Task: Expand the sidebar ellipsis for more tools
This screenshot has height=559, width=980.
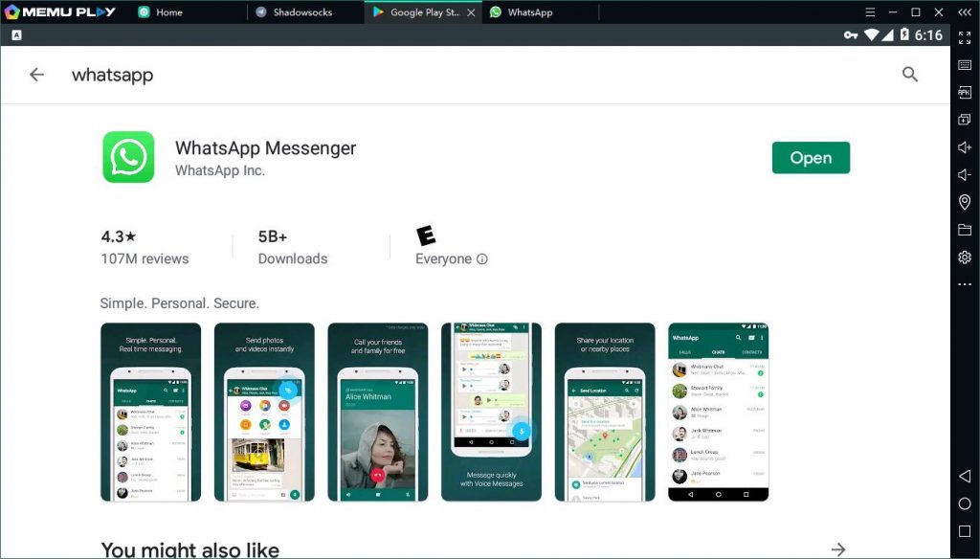Action: (964, 284)
